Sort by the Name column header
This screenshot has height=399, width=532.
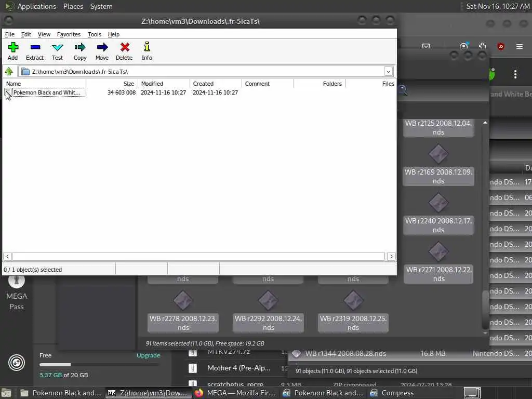(x=45, y=84)
